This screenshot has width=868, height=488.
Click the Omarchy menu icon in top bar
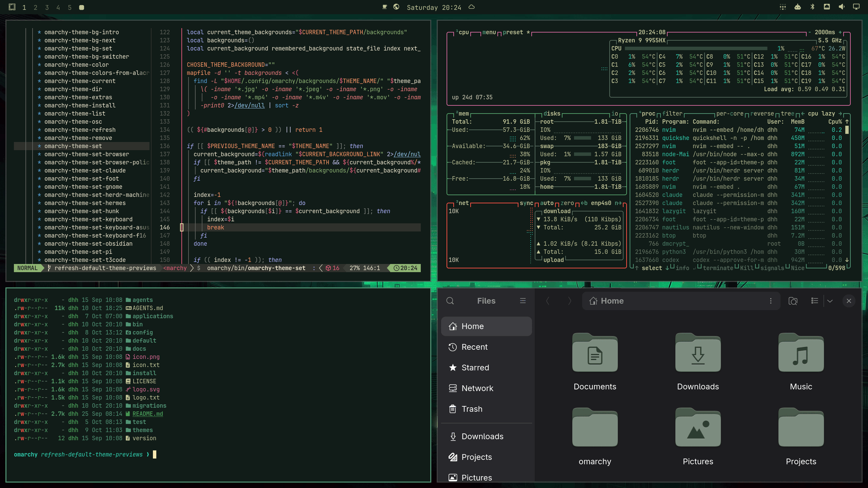pos(12,7)
